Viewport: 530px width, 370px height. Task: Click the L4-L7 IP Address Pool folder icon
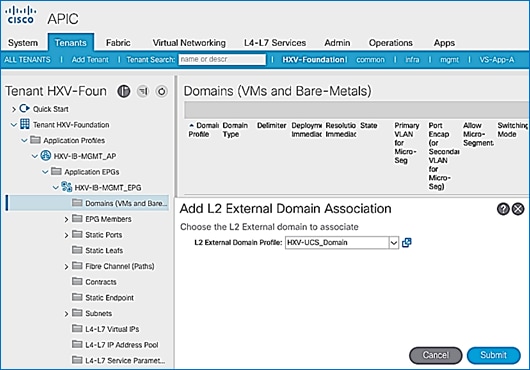point(77,344)
